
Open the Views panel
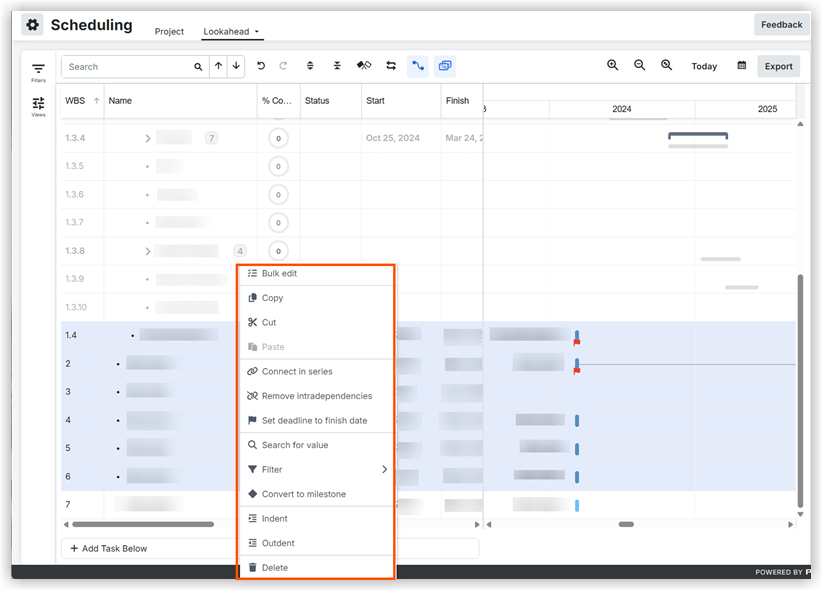pyautogui.click(x=38, y=107)
